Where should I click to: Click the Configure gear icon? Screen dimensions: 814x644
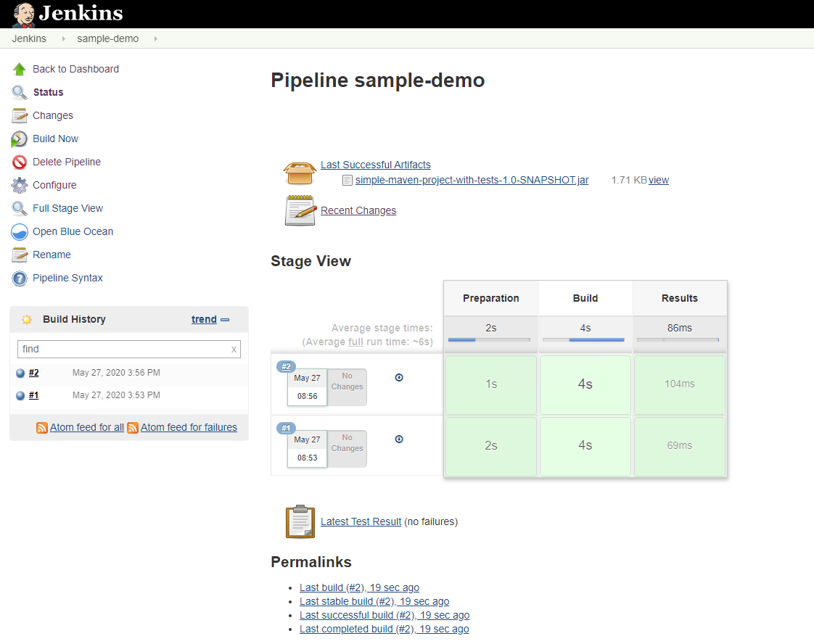(x=19, y=185)
